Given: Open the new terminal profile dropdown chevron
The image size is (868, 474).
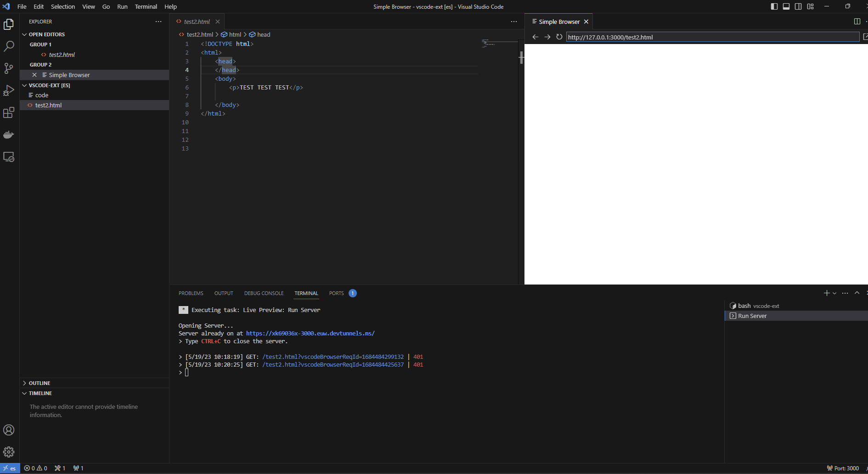Looking at the screenshot, I should coord(834,293).
